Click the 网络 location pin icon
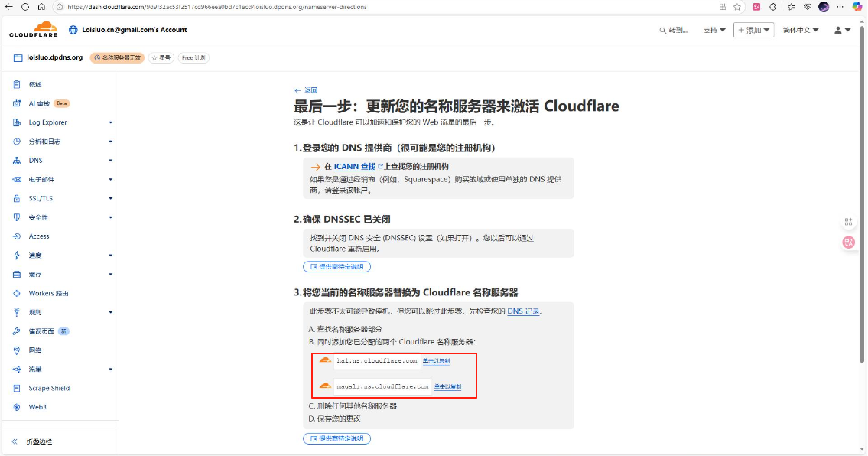868x456 pixels. click(x=17, y=350)
